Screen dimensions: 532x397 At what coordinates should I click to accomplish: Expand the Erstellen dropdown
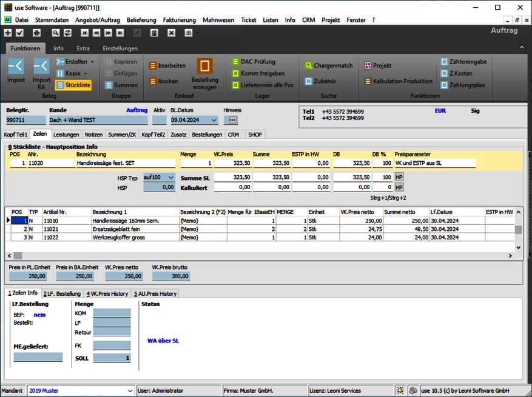pyautogui.click(x=92, y=62)
